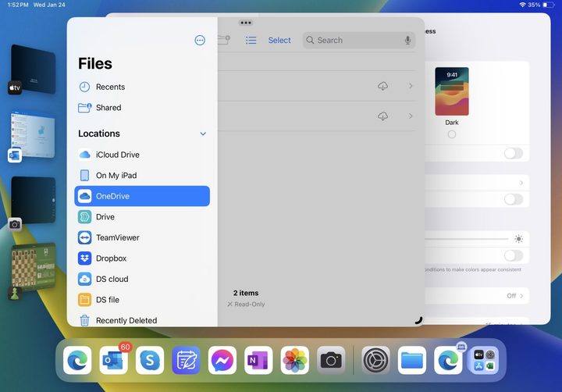The width and height of the screenshot is (562, 392).
Task: Open Dropbox location
Action: [142, 258]
